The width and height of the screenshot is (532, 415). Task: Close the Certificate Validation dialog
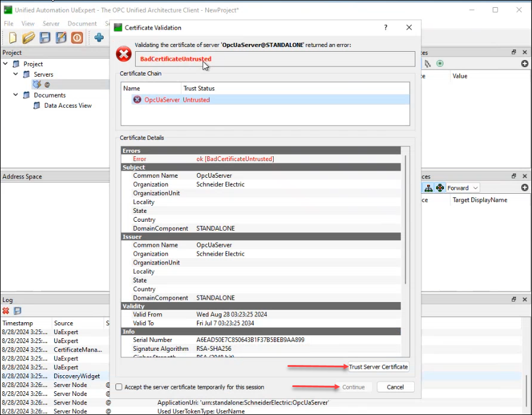click(x=409, y=27)
